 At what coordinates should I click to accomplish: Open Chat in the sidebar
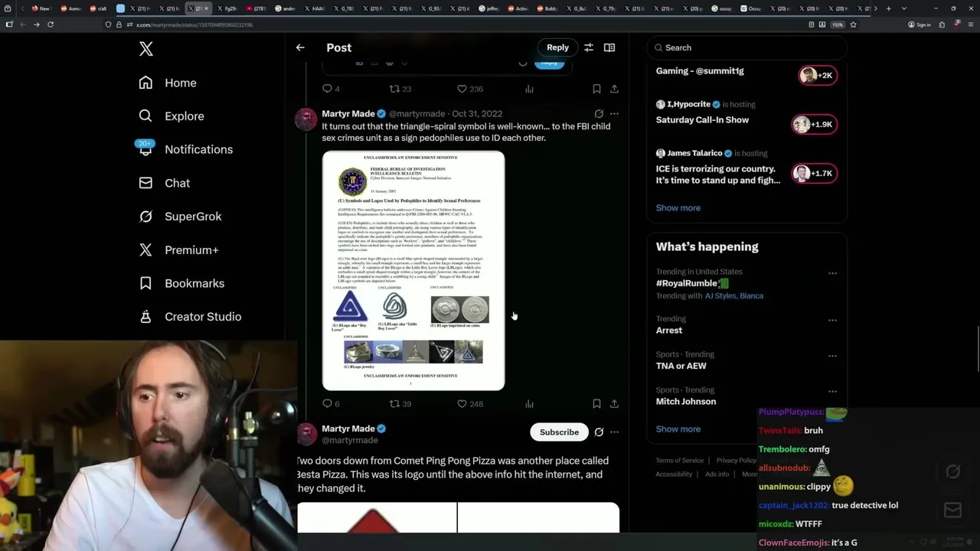165,184
